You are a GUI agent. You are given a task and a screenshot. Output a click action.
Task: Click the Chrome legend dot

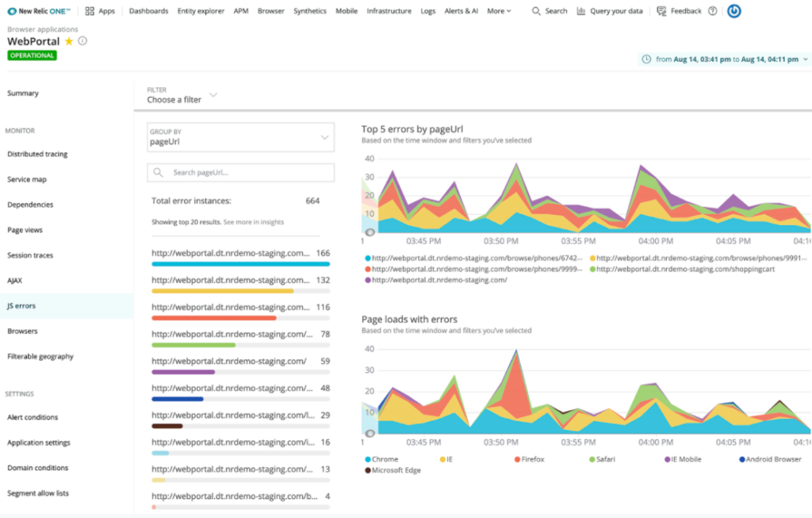point(368,459)
